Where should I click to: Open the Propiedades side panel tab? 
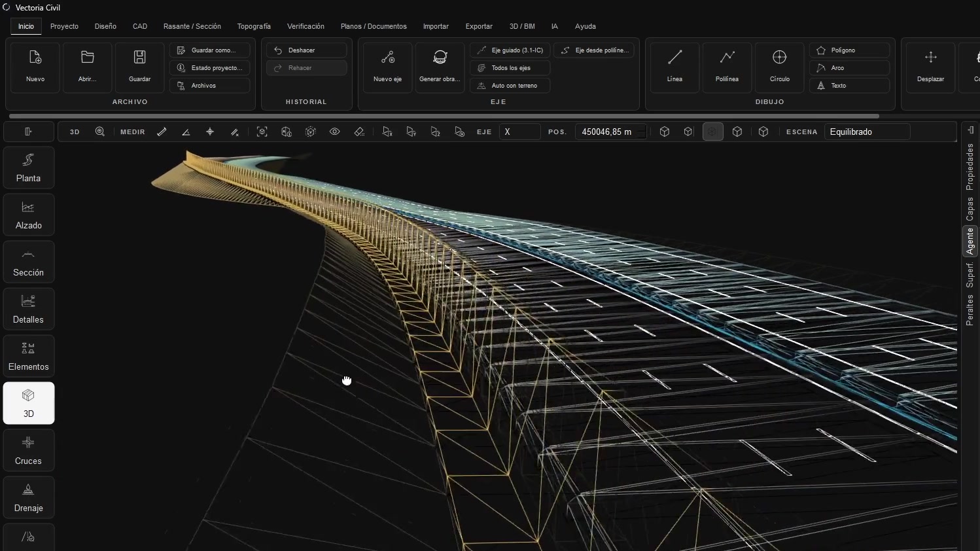(970, 168)
